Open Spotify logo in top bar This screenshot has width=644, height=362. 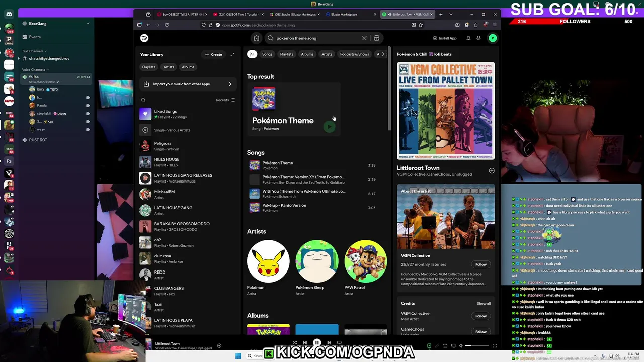(x=144, y=38)
